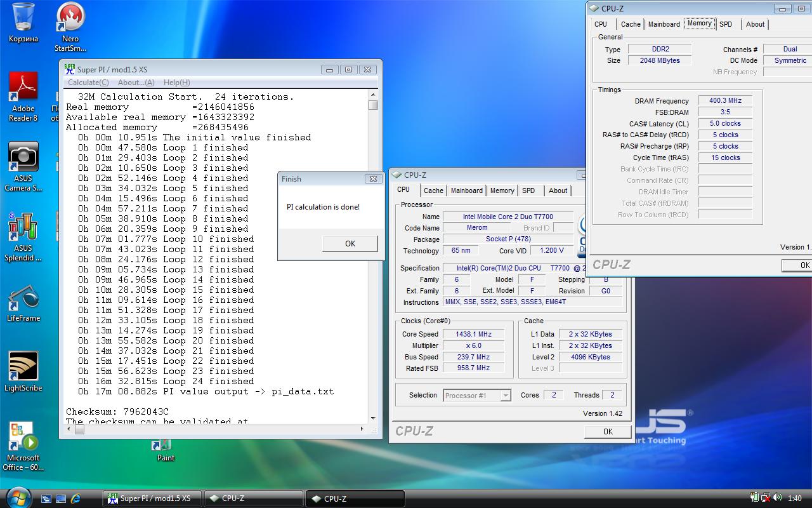Click the Loop 24 finished line
The height and width of the screenshot is (508, 812).
pyautogui.click(x=166, y=381)
